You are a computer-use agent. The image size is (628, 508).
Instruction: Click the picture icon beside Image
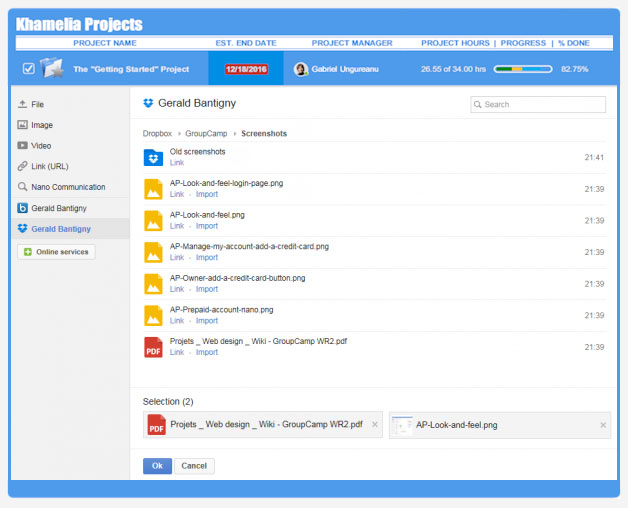point(22,125)
